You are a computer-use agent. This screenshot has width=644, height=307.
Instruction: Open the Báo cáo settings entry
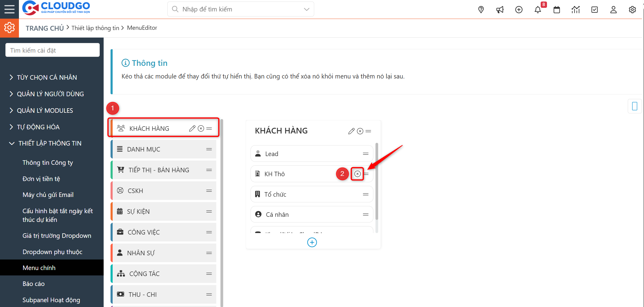click(34, 284)
